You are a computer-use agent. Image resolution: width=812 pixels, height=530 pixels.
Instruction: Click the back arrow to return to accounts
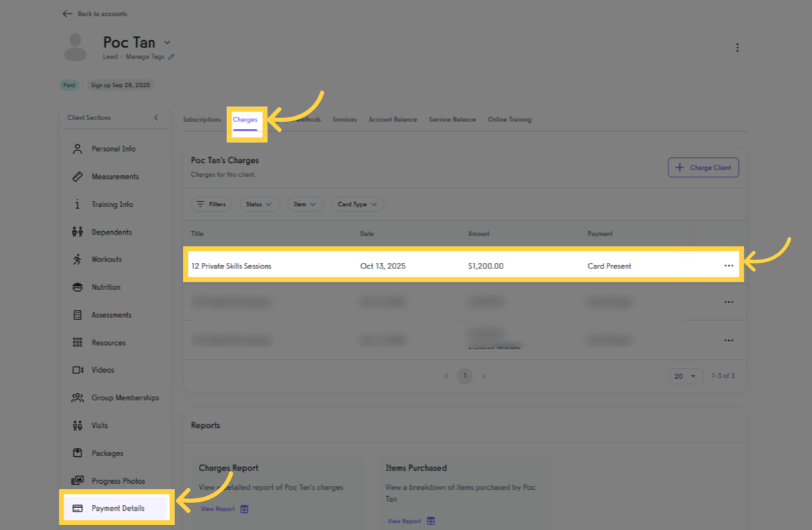click(67, 13)
